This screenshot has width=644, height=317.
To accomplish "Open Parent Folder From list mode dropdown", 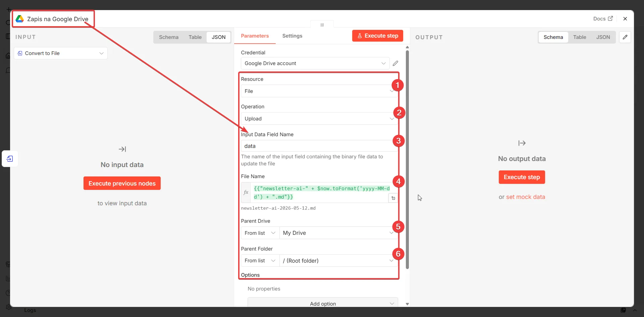I will [x=260, y=261].
